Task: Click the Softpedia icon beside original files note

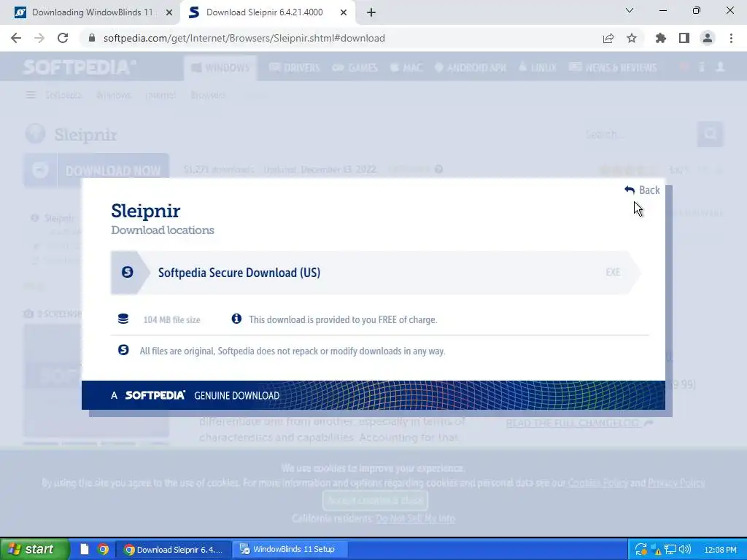Action: click(123, 350)
